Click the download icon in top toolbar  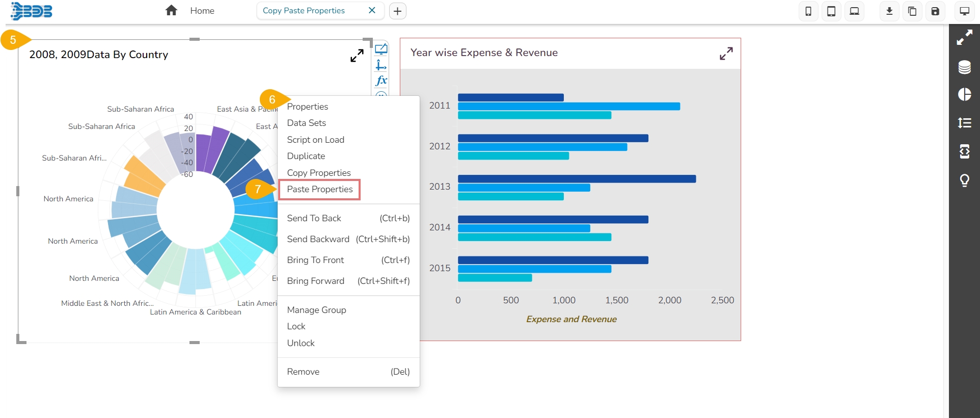[x=889, y=11]
